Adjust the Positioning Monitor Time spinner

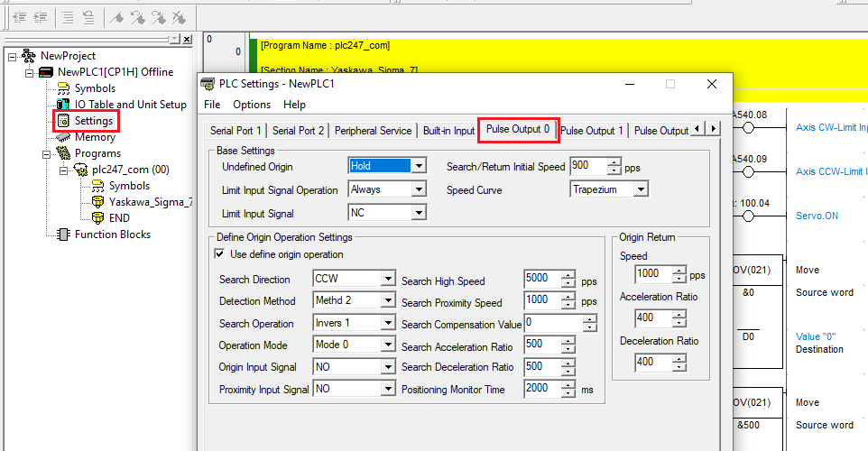tap(568, 389)
